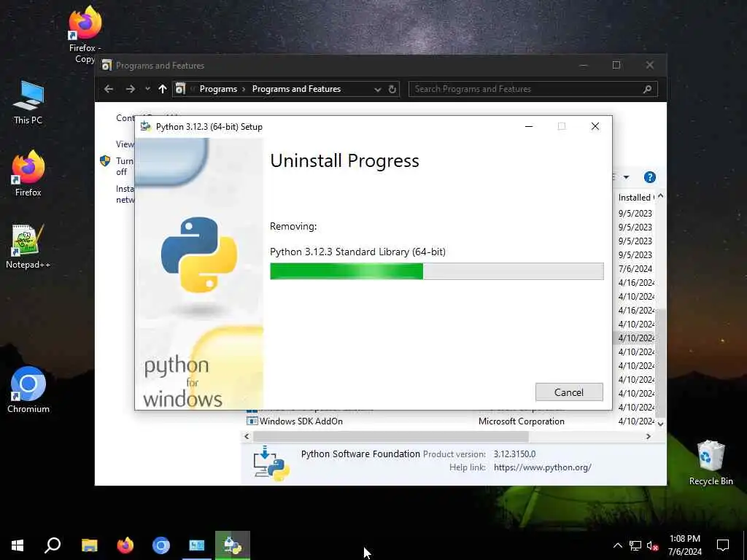Click 7/6/2024 install date row
This screenshot has width=747, height=560.
click(x=635, y=268)
